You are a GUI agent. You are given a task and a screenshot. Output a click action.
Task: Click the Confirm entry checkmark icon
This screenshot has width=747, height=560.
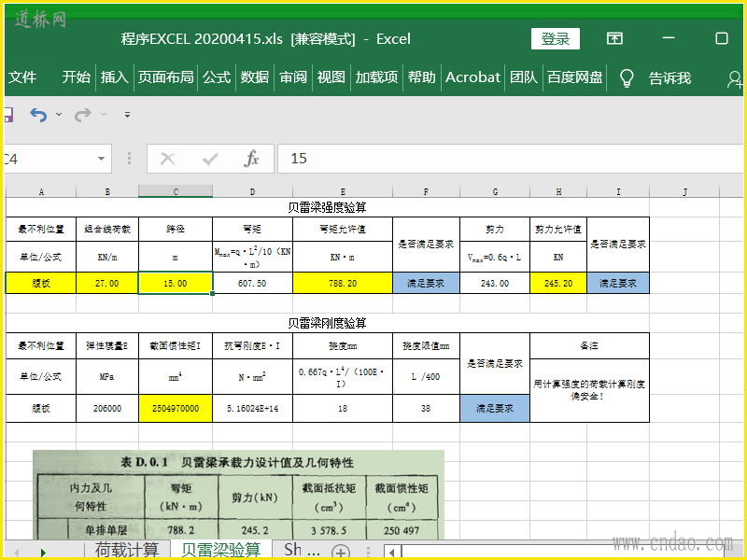[x=210, y=159]
